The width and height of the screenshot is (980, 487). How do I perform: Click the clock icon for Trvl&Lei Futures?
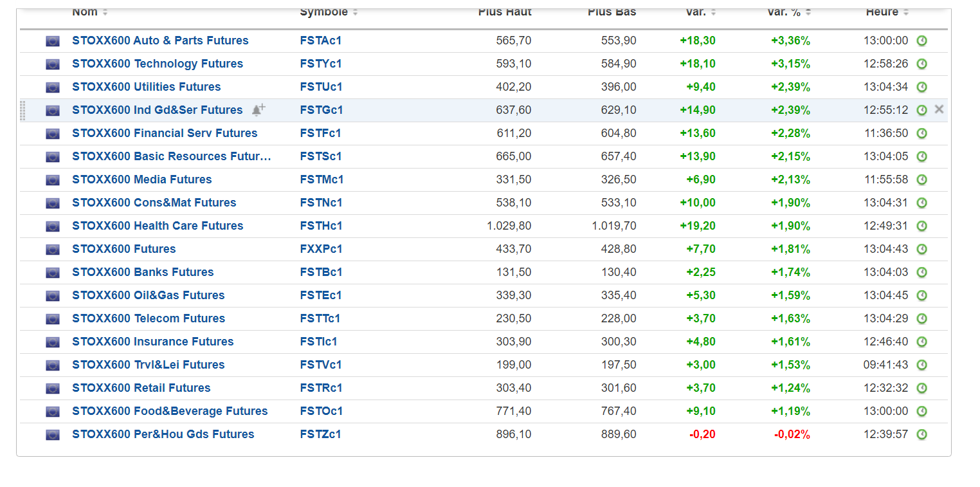pos(921,365)
